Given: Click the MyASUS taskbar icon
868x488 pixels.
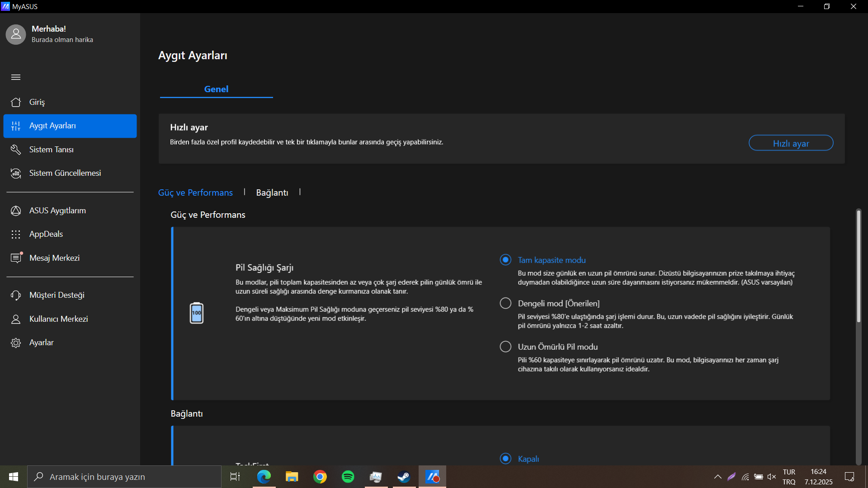Looking at the screenshot, I should [433, 477].
